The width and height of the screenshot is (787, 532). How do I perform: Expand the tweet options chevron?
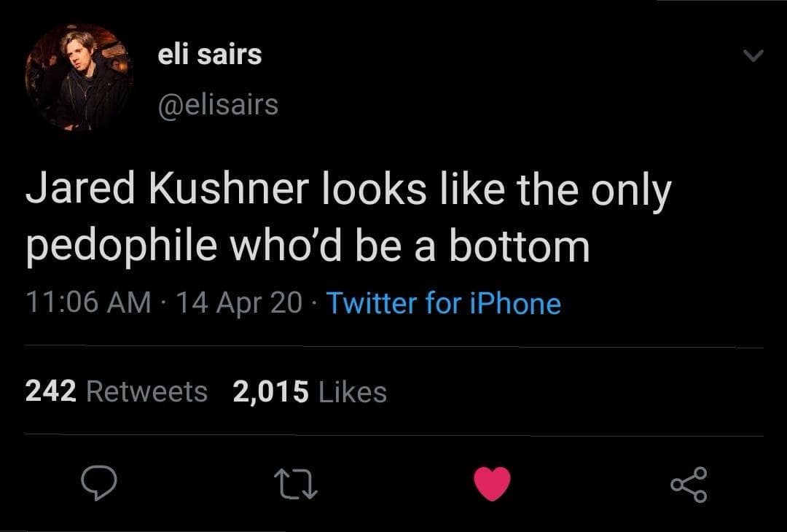click(x=753, y=55)
